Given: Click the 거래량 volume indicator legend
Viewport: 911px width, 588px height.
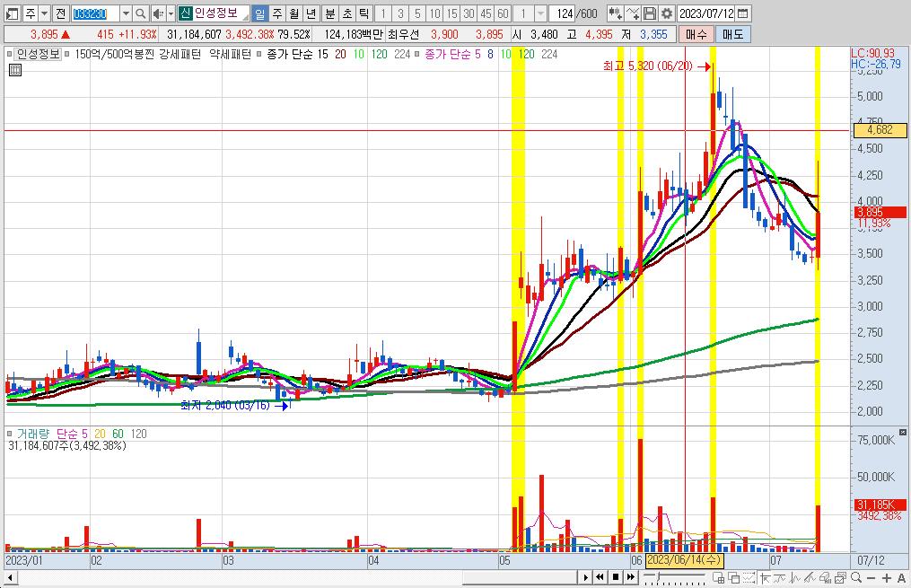Looking at the screenshot, I should [32, 434].
